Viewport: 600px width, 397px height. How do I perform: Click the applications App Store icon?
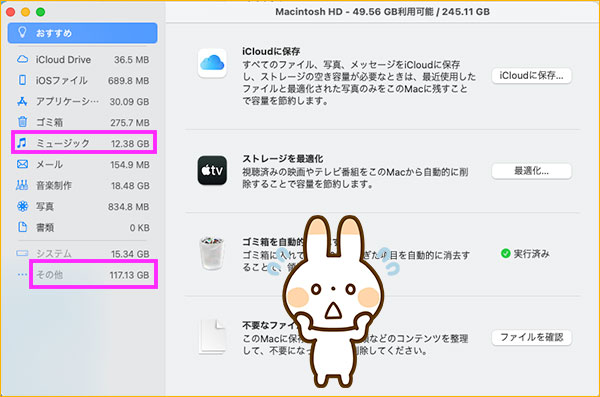pos(22,101)
